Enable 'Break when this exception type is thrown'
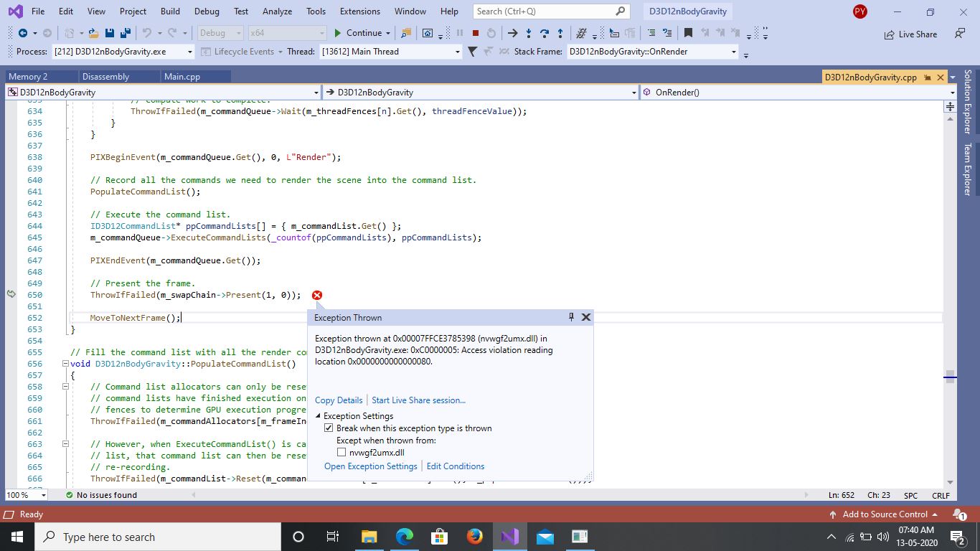Screen dimensions: 980x551 tap(329, 428)
